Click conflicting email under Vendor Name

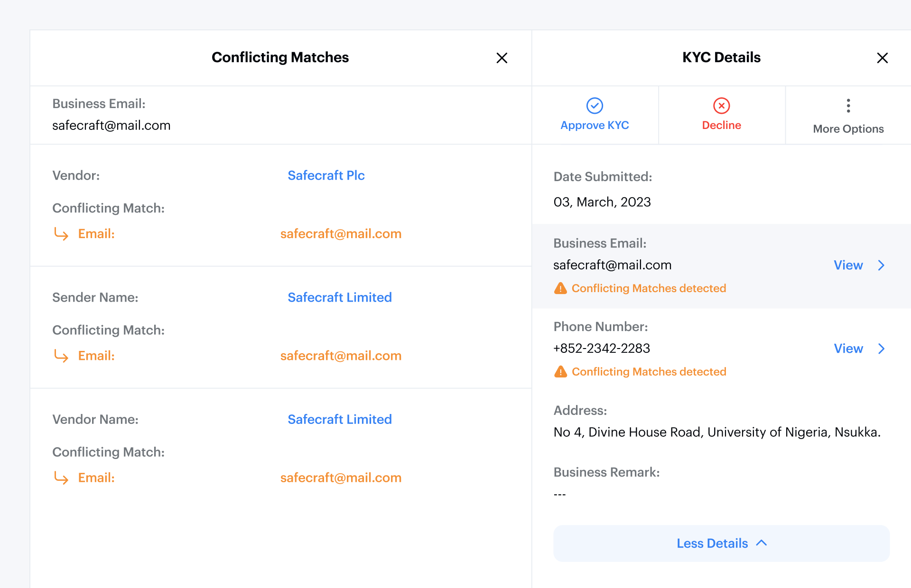(341, 478)
